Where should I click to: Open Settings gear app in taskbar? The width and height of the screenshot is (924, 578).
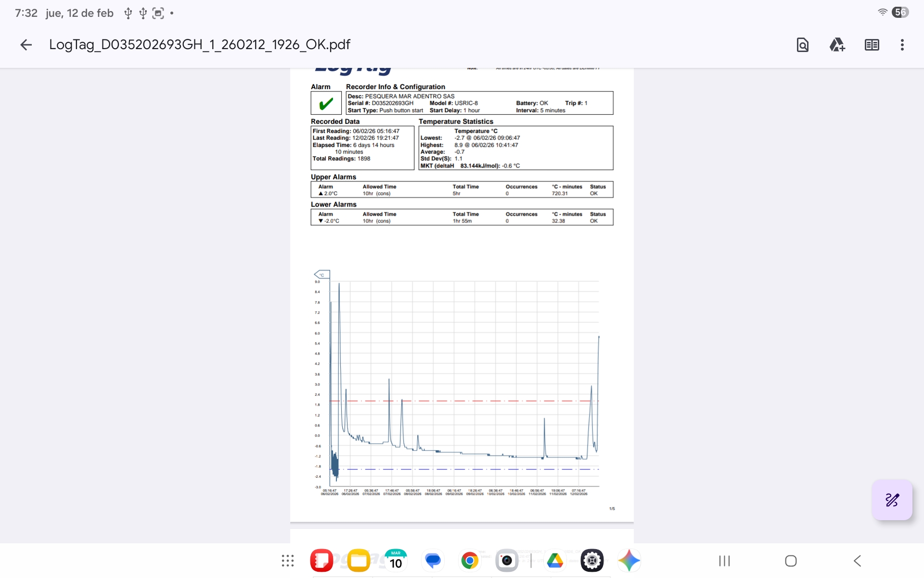tap(592, 561)
